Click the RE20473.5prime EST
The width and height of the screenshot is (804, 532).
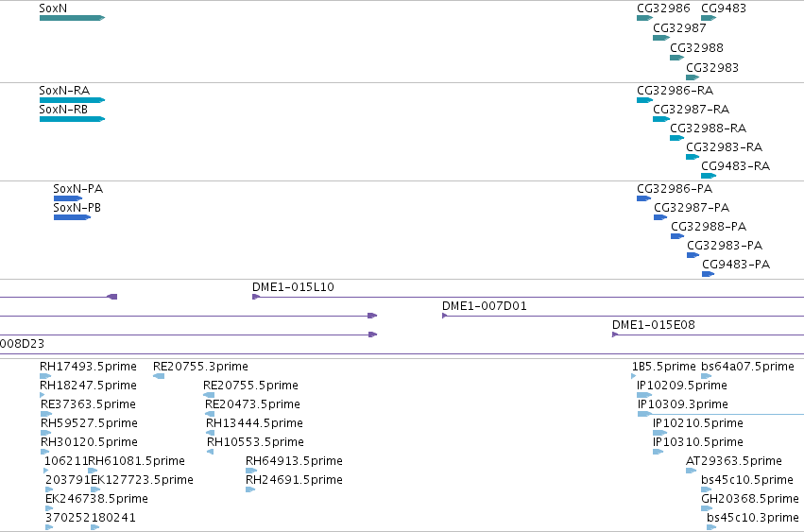coord(210,415)
